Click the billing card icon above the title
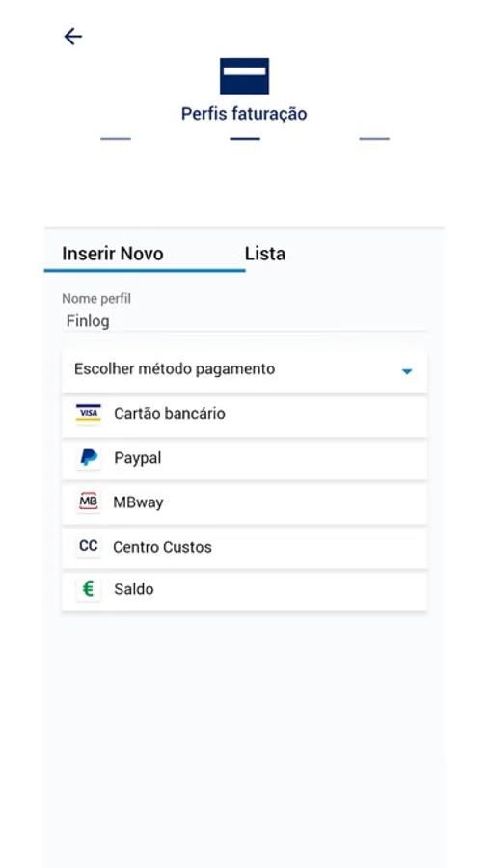The width and height of the screenshot is (489, 868). click(244, 76)
